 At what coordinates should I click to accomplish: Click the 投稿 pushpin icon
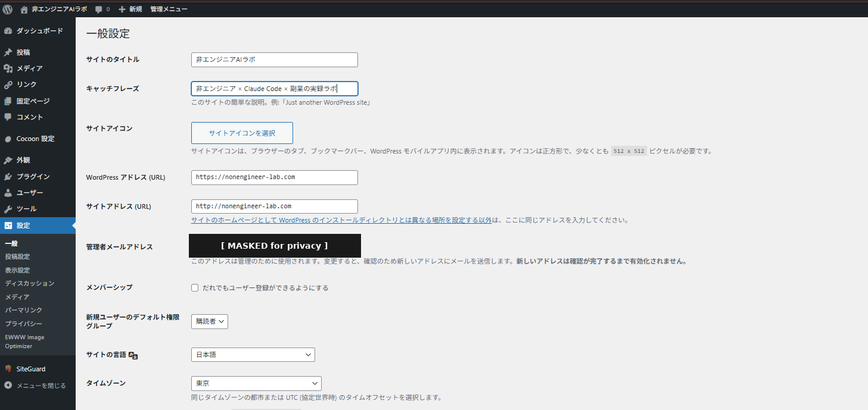pyautogui.click(x=8, y=52)
